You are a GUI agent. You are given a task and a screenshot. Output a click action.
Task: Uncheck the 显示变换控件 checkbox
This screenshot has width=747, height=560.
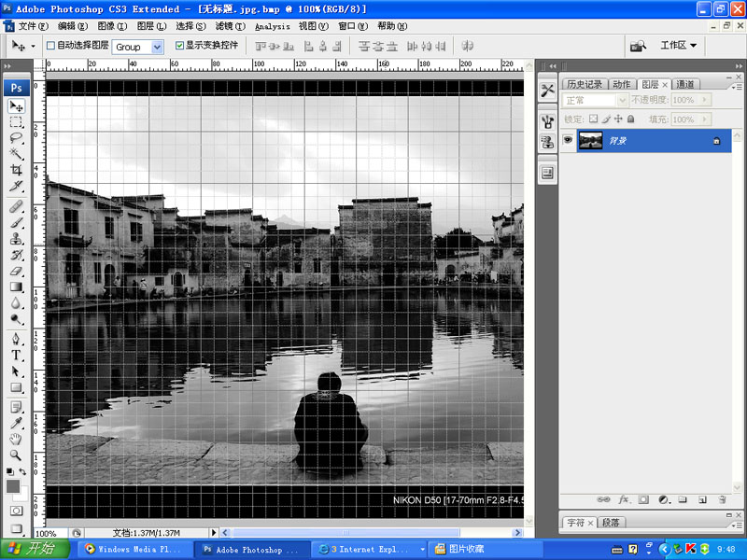(x=179, y=46)
